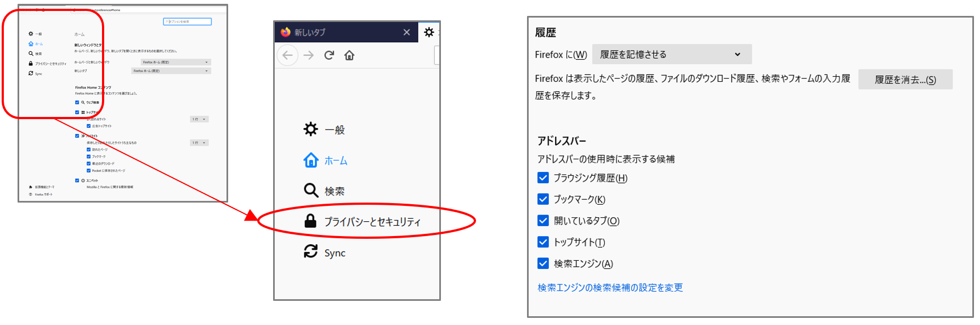Toggle トップサイト(T) checkbox under アドレスバー
980x325 pixels.
pos(543,242)
